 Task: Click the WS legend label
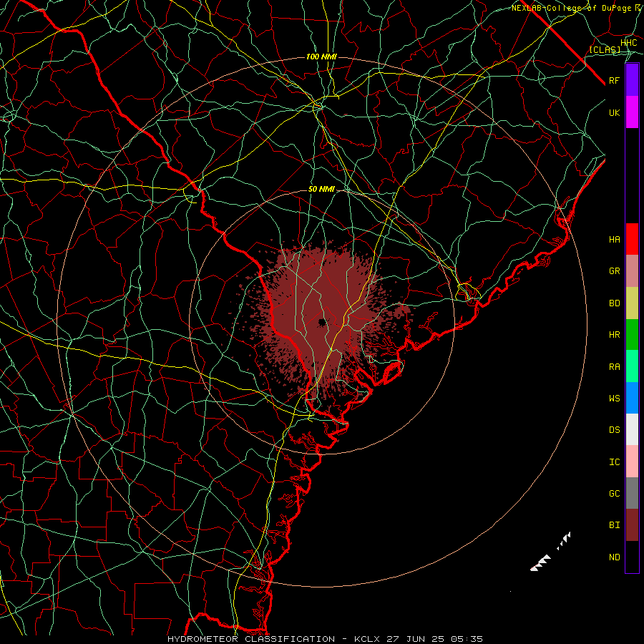(614, 399)
